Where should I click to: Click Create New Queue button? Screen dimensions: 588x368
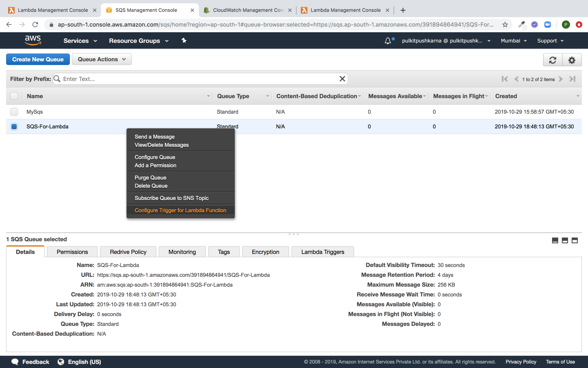(38, 59)
